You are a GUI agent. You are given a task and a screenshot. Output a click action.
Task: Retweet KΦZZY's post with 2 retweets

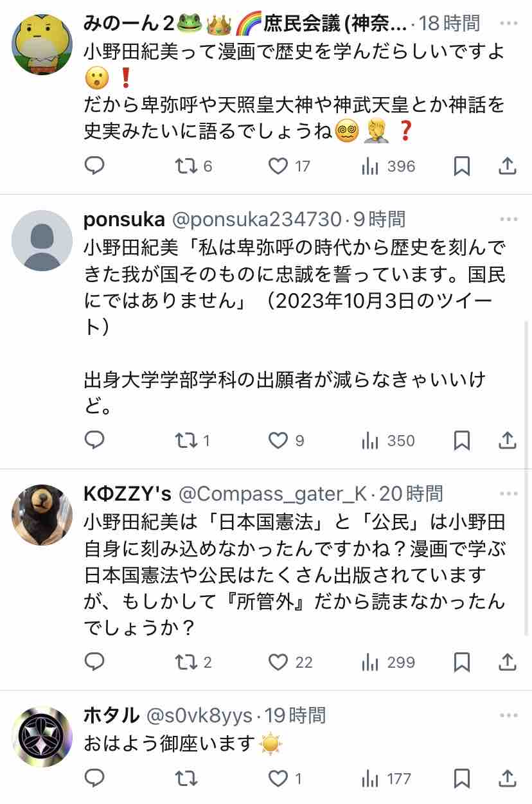click(x=187, y=662)
